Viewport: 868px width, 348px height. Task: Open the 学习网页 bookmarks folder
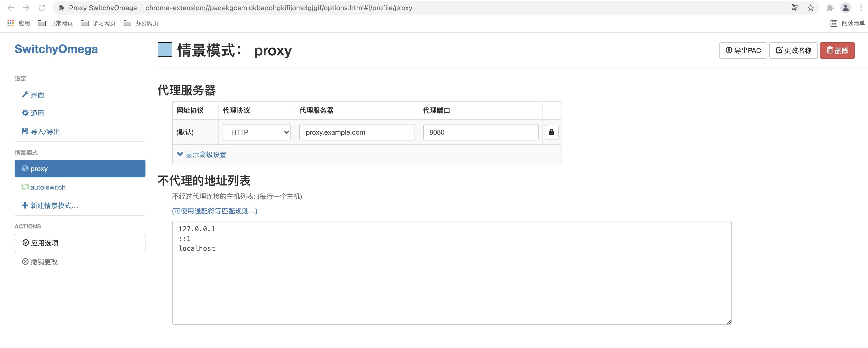(x=98, y=23)
